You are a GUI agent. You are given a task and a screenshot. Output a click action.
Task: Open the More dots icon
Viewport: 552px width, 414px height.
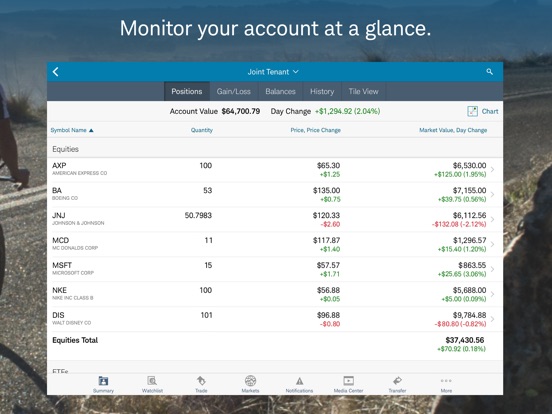coord(446,381)
